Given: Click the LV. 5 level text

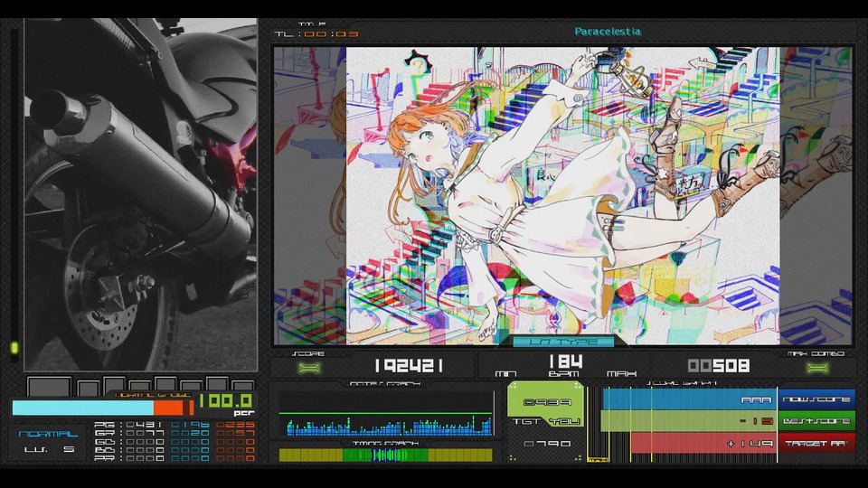Looking at the screenshot, I should click(x=49, y=449).
